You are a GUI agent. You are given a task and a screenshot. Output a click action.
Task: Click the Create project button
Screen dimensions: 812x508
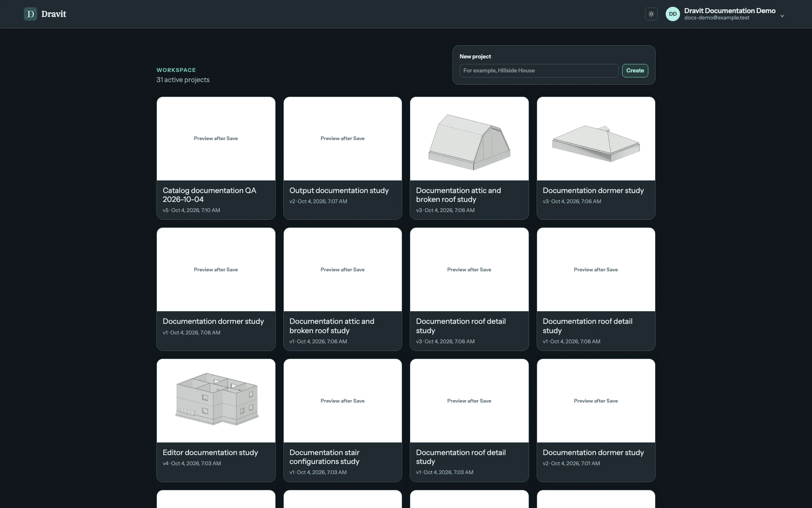click(635, 71)
